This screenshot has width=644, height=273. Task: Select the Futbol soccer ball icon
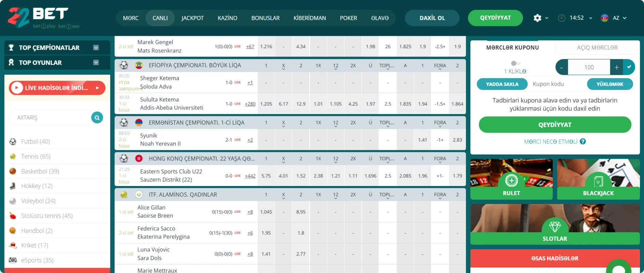[13, 142]
